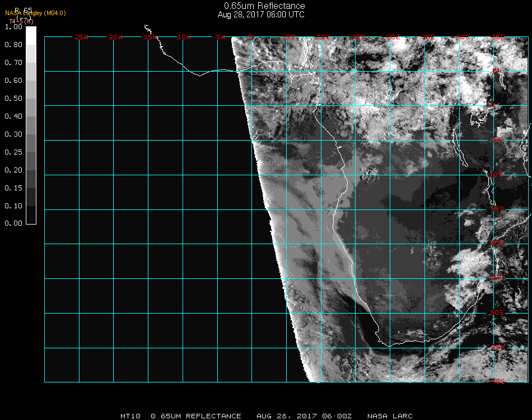532x420 pixels.
Task: Select the white top segment of colorbar
Action: click(31, 35)
